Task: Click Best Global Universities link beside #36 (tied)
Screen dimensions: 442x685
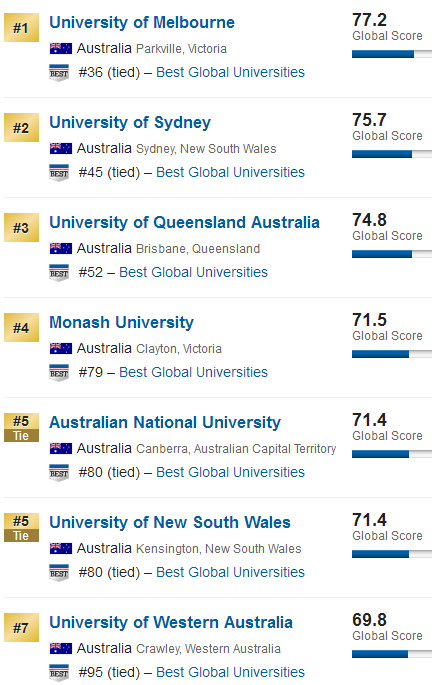Action: [231, 72]
